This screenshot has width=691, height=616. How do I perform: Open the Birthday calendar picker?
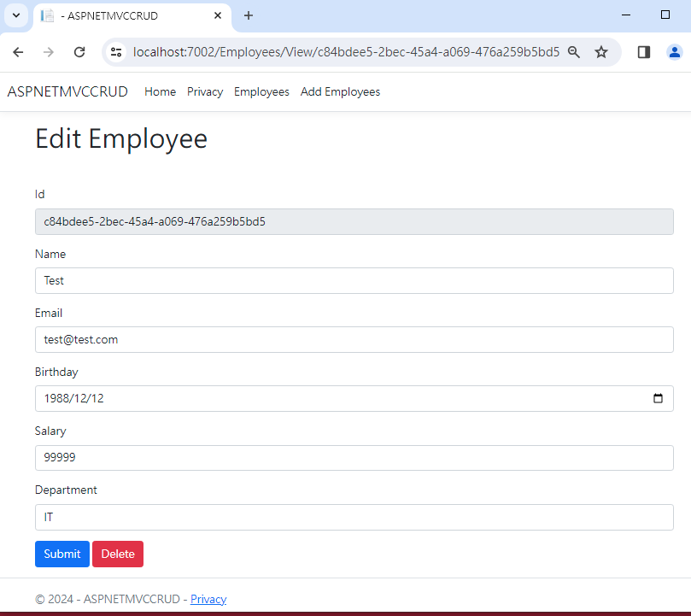tap(658, 398)
